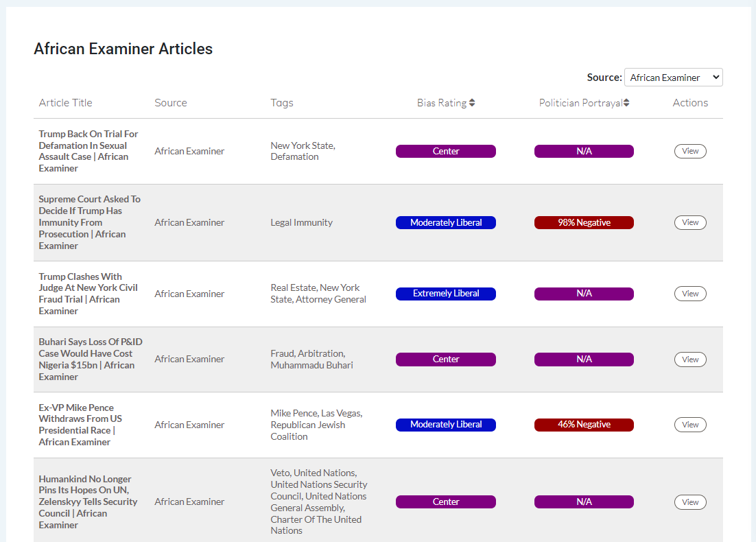756x542 pixels.
Task: Click View on the Zelenskyy Security Council article
Action: 690,502
